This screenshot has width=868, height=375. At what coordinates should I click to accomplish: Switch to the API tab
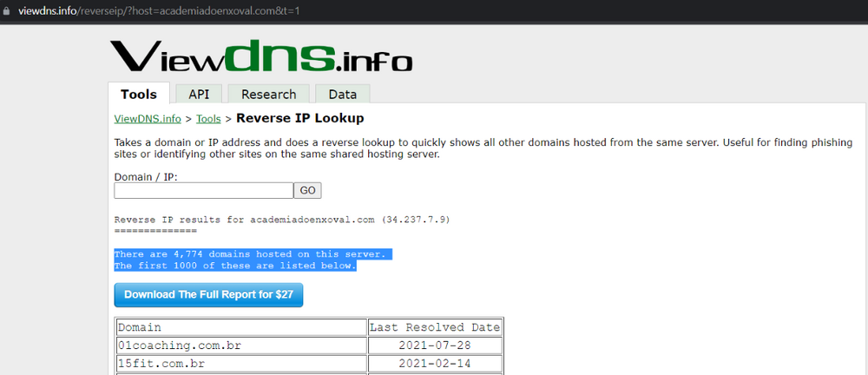coord(199,94)
